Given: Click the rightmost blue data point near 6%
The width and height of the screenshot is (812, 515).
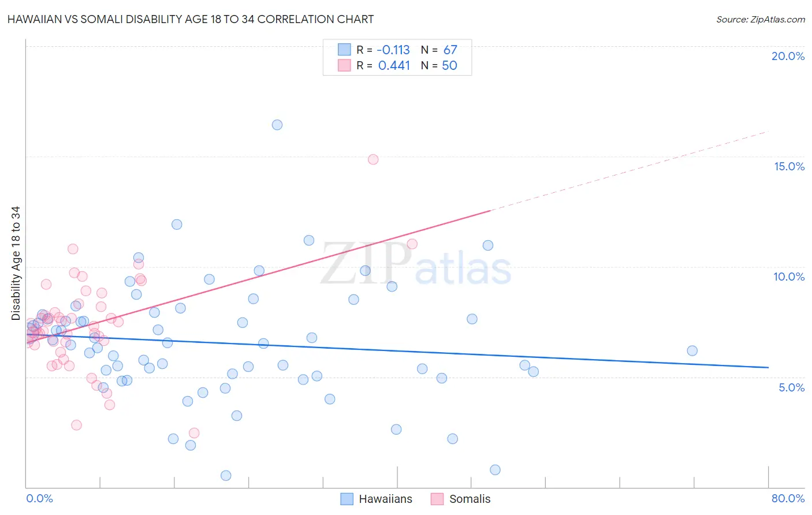Looking at the screenshot, I should pyautogui.click(x=692, y=350).
